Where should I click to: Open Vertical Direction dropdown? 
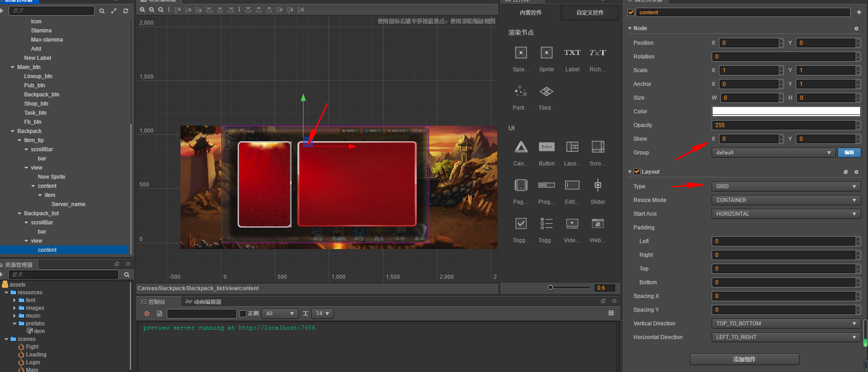[x=786, y=324]
